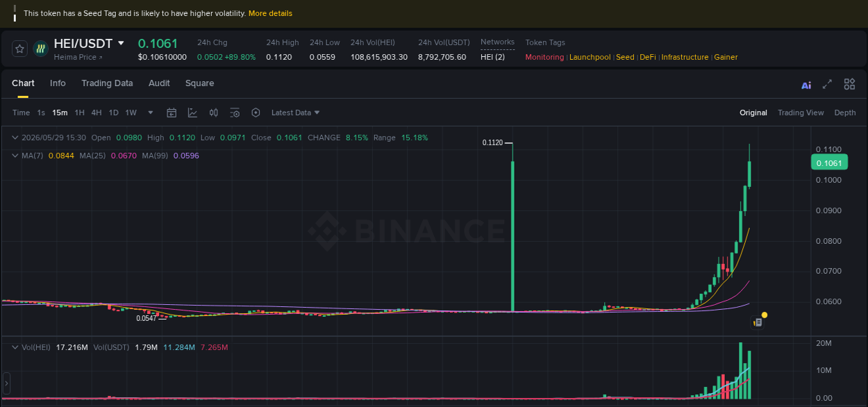
Task: Select the 1H interval
Action: [80, 113]
